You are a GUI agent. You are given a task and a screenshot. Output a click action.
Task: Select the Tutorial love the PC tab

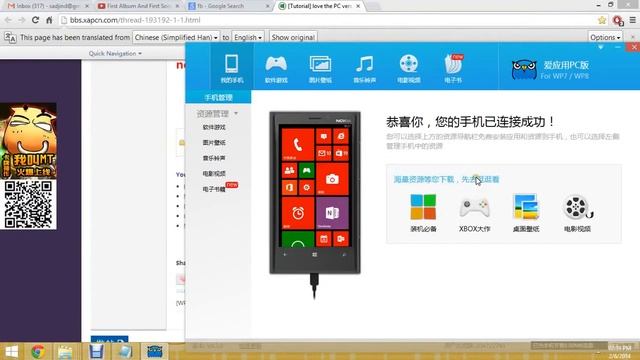[319, 6]
